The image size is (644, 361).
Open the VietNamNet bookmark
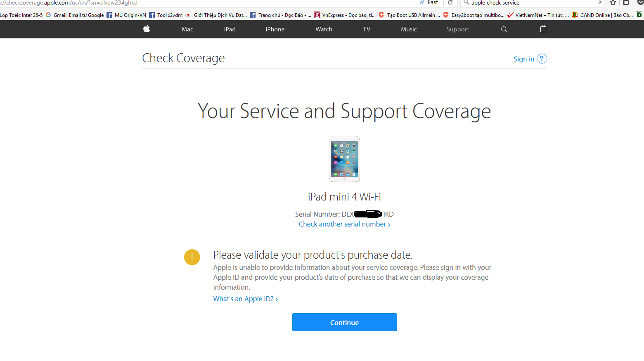click(x=538, y=15)
